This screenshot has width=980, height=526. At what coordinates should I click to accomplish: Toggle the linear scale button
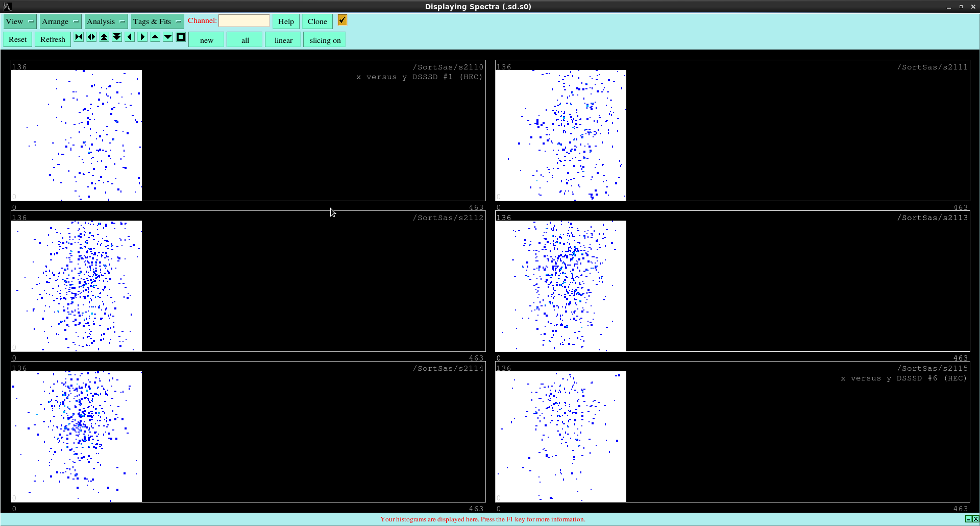point(283,40)
